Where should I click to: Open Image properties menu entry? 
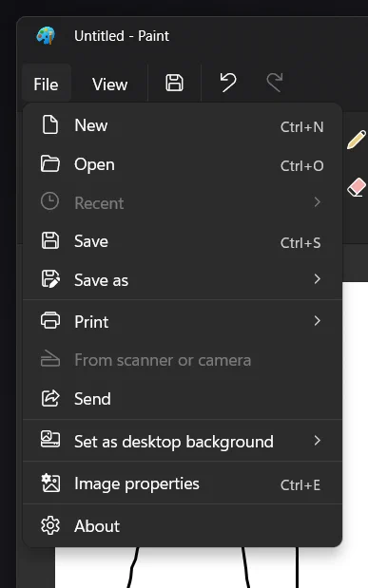click(x=183, y=484)
